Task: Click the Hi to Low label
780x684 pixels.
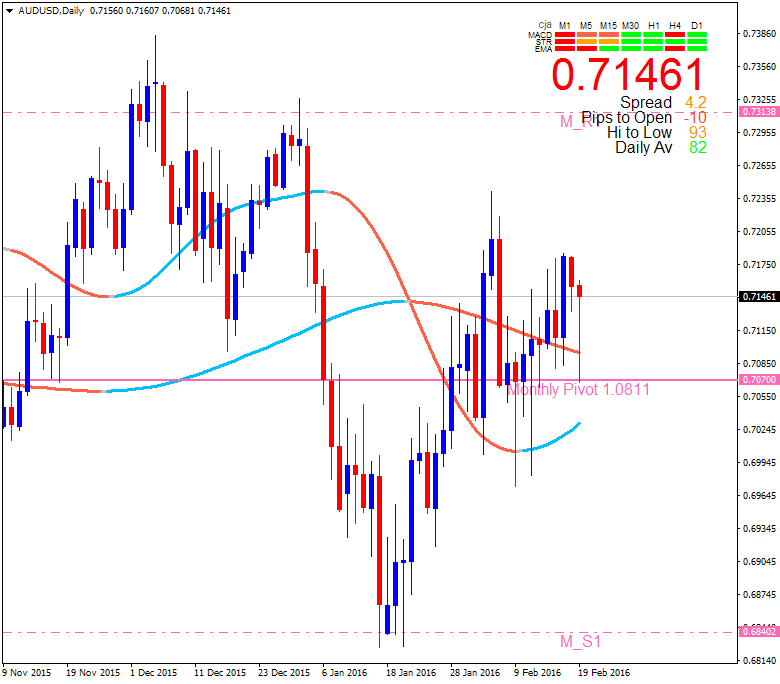Action: 639,132
